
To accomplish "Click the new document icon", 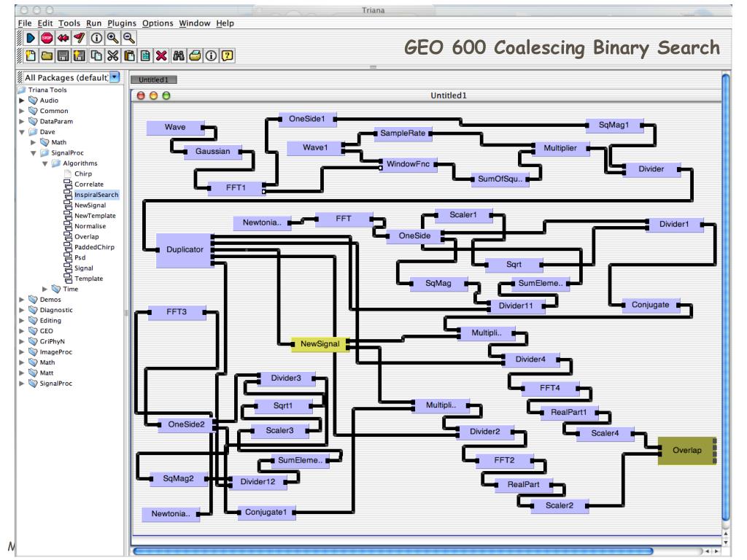I will [31, 55].
